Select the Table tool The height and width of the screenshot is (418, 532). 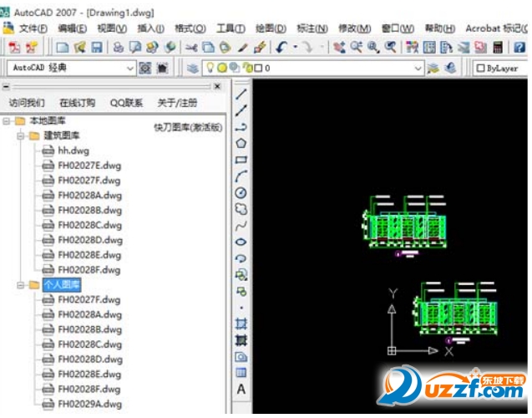pos(241,373)
